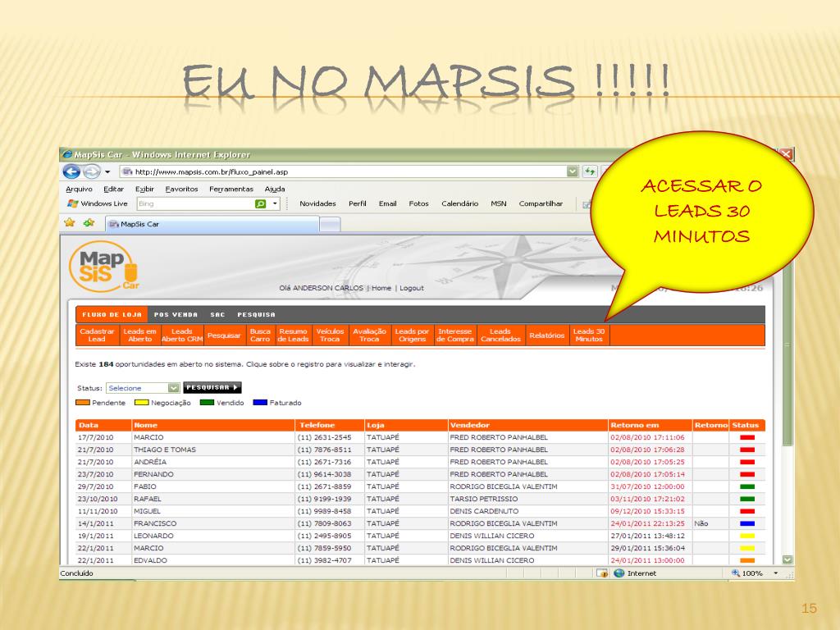Open Leads por Origens submenu item

tap(412, 336)
